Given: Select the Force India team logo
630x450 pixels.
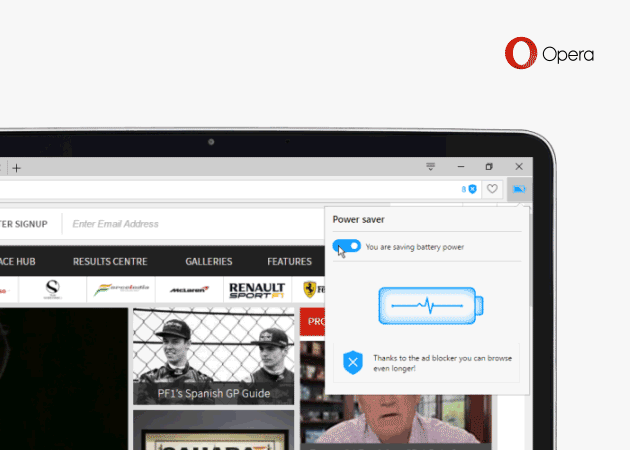Looking at the screenshot, I should click(x=121, y=289).
